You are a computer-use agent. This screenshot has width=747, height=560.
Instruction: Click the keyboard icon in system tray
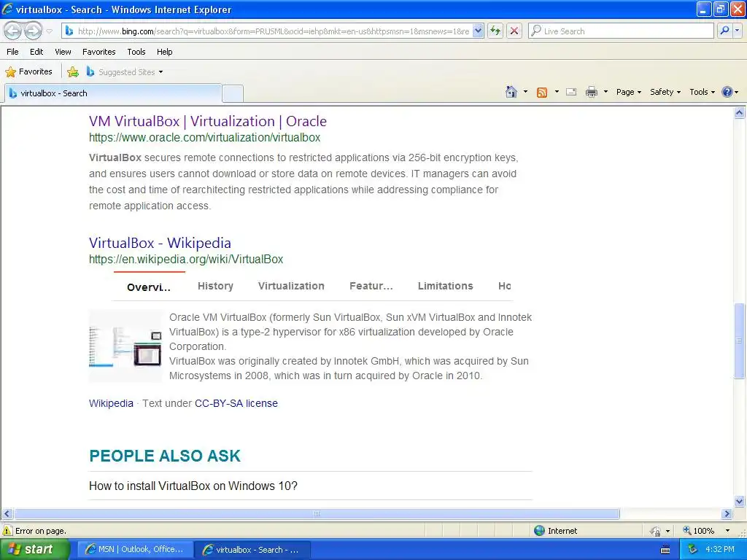pyautogui.click(x=665, y=550)
